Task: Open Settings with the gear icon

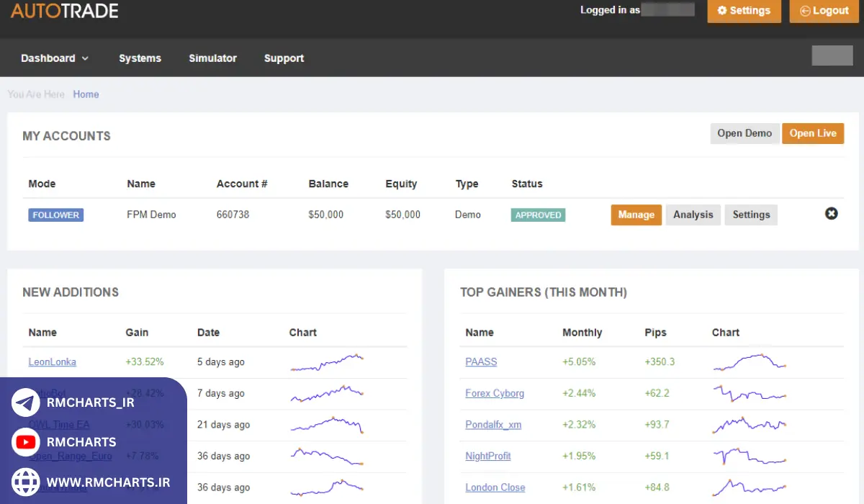Action: (744, 11)
